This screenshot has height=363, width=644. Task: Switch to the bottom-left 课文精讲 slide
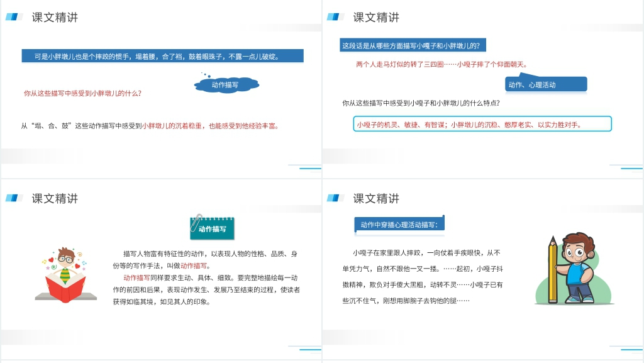pyautogui.click(x=55, y=198)
